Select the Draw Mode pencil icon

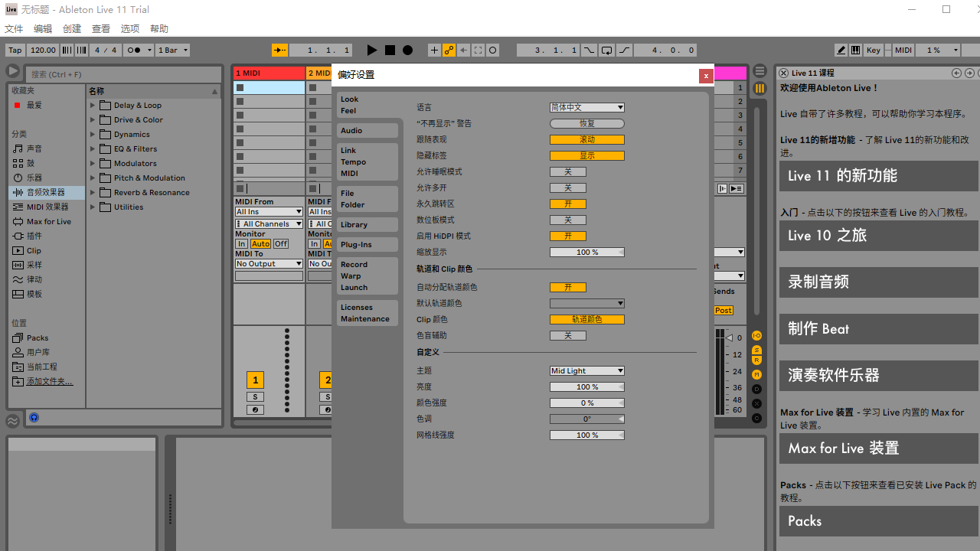point(841,50)
